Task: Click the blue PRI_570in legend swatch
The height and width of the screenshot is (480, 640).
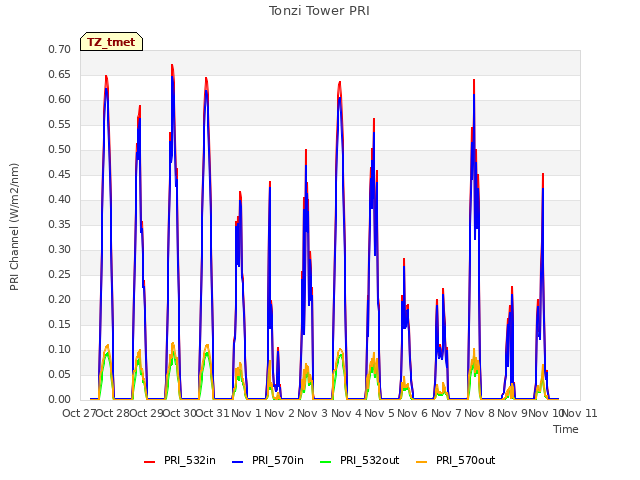Action: coord(238,461)
